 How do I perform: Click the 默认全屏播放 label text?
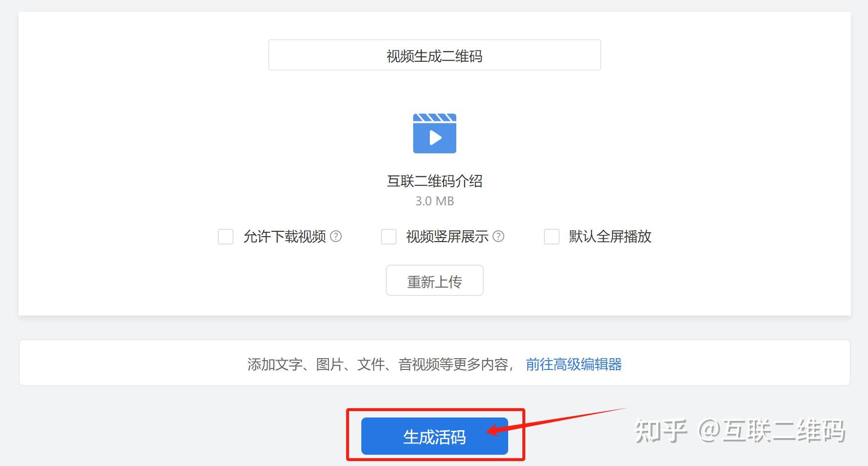pos(610,237)
